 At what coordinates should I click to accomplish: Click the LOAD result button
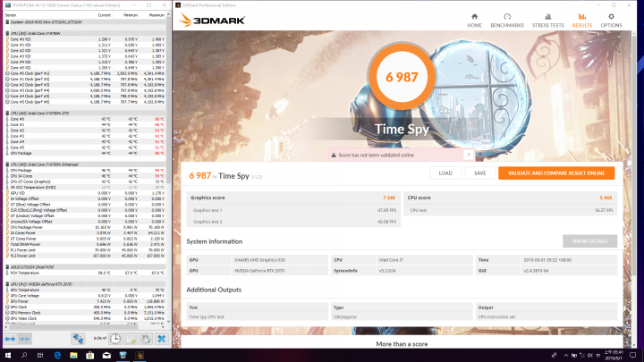coord(445,173)
